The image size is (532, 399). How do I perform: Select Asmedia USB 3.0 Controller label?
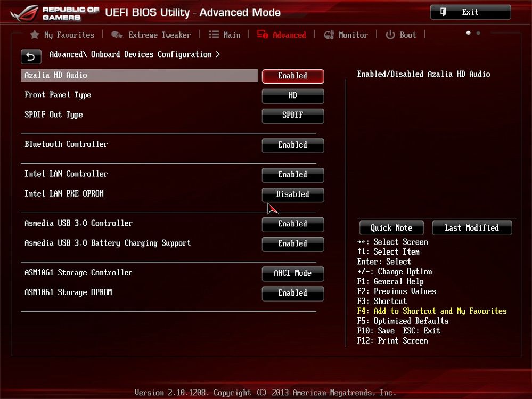tap(78, 223)
